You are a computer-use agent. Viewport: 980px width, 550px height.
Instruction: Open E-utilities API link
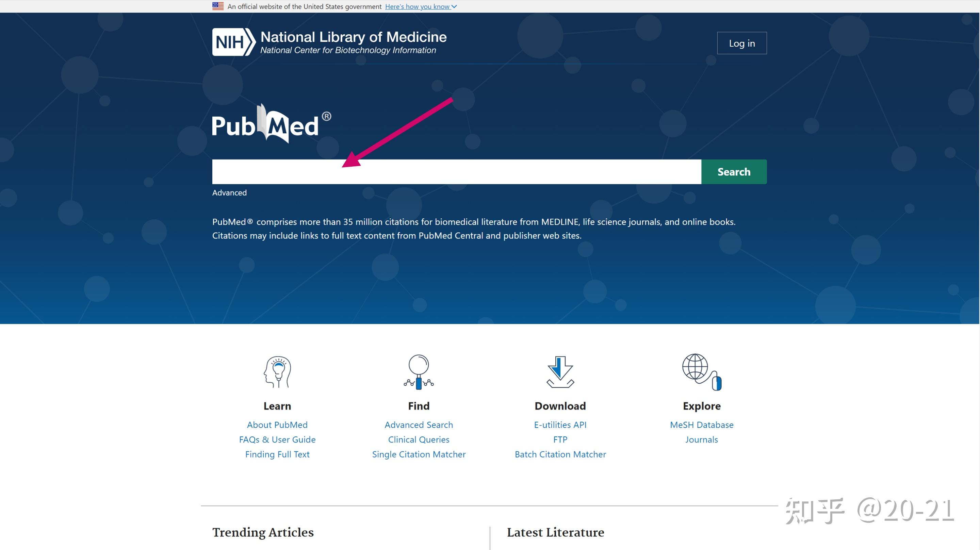(560, 425)
